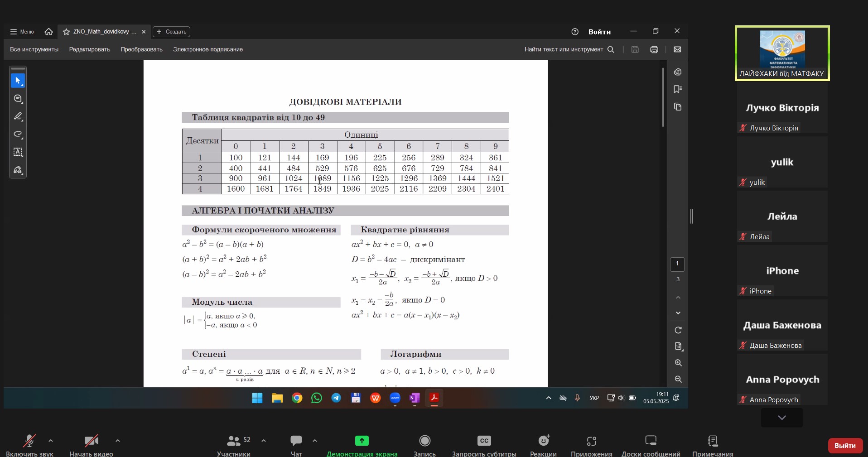Open the Редактировать menu

tap(90, 49)
